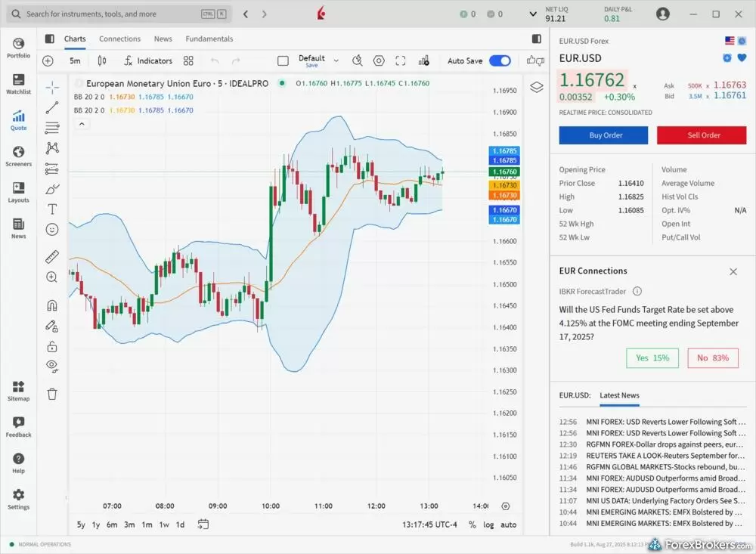The height and width of the screenshot is (554, 756).
Task: Open the Settings gear in sidebar
Action: pos(18,499)
